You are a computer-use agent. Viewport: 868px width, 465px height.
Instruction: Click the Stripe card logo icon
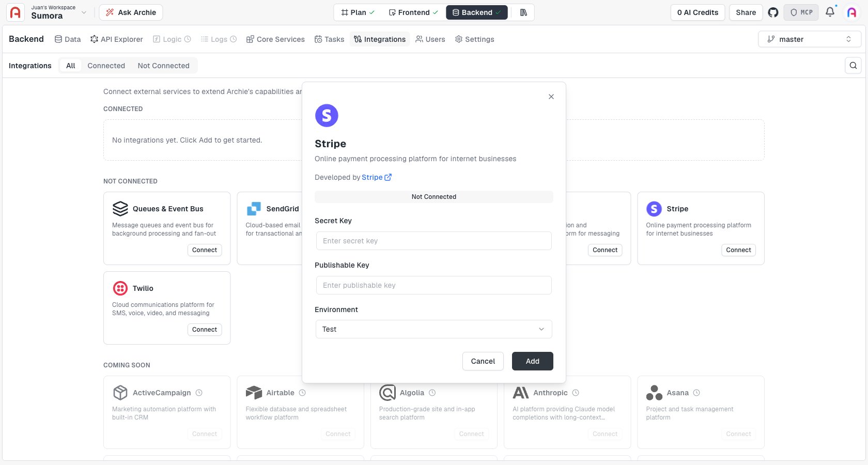(654, 209)
